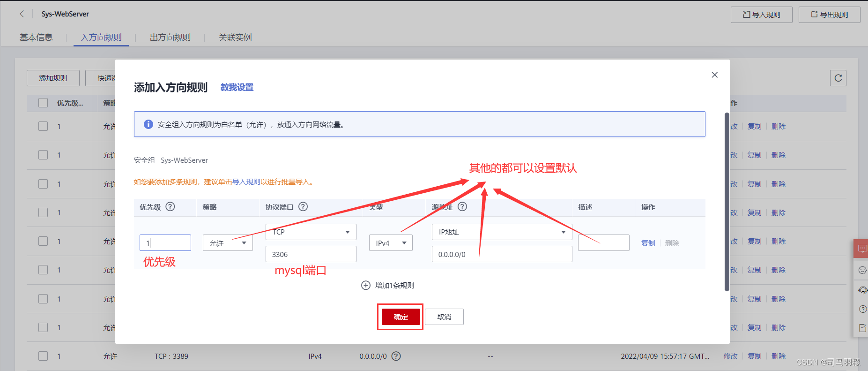Click the port input field showing 3306
The width and height of the screenshot is (868, 371).
[311, 254]
